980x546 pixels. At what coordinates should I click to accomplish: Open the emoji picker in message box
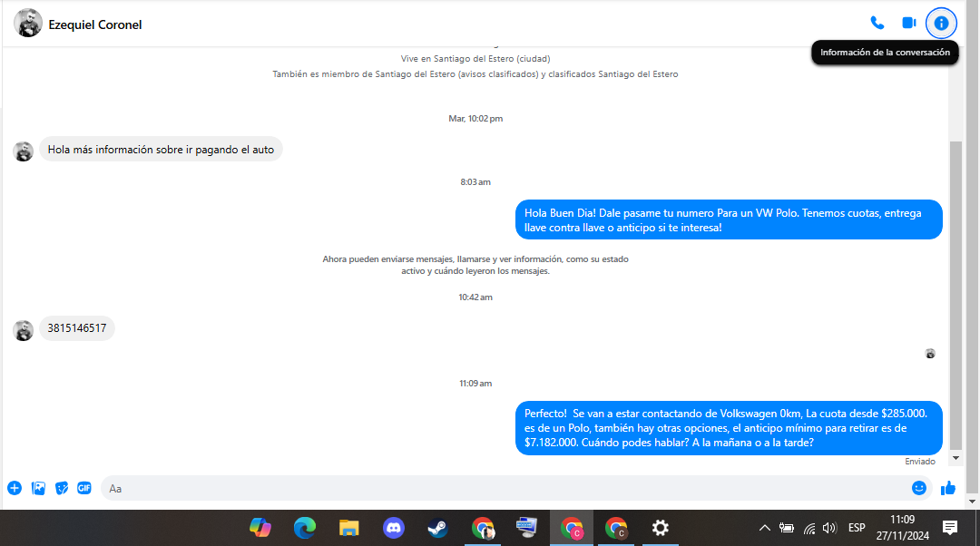(918, 488)
